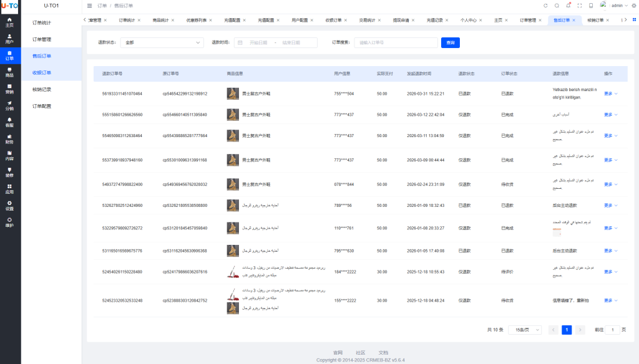Open the 财务 sidebar module

pos(9,139)
